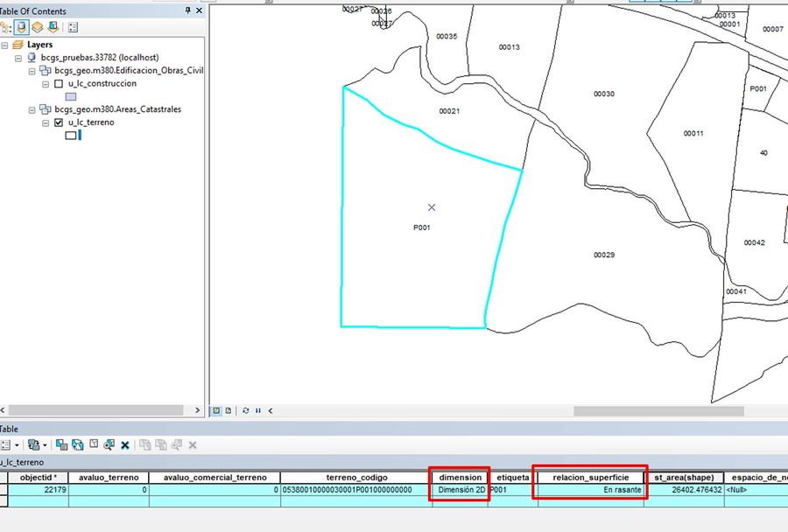Click the database icon beside bcgs_pruebas.33782
This screenshot has width=788, height=532.
(x=32, y=57)
